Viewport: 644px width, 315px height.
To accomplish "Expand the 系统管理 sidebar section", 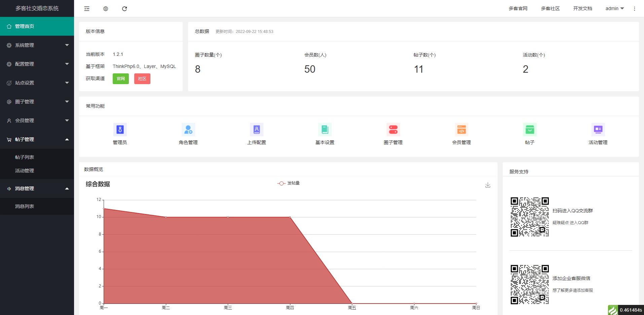I will (x=37, y=45).
